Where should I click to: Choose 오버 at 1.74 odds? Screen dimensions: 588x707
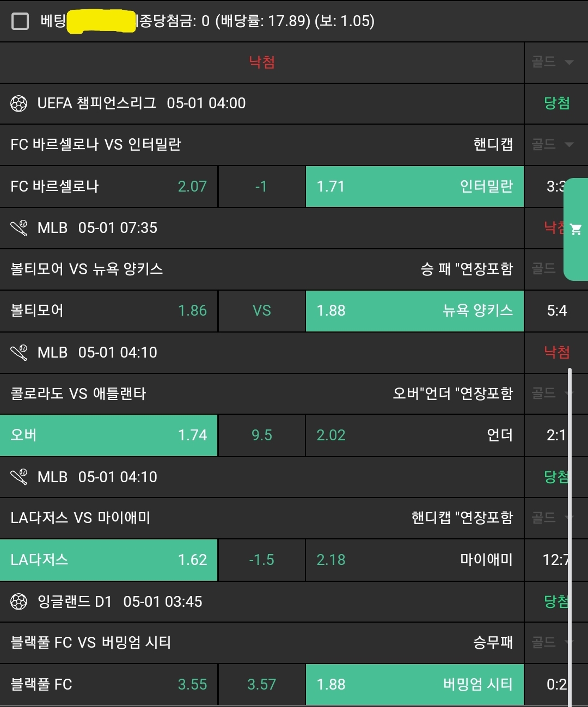[x=108, y=435]
